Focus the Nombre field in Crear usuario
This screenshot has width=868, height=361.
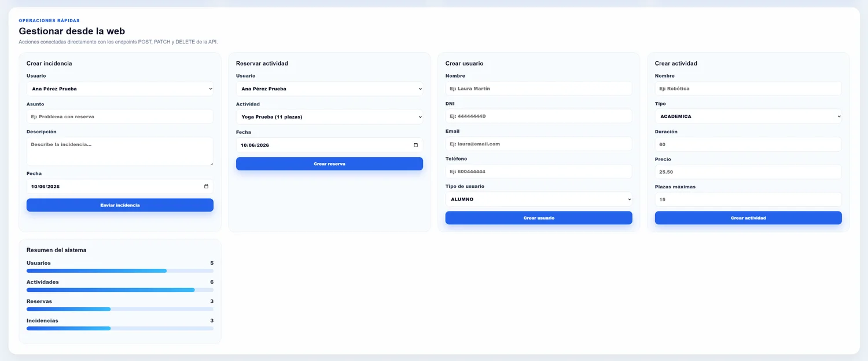539,89
